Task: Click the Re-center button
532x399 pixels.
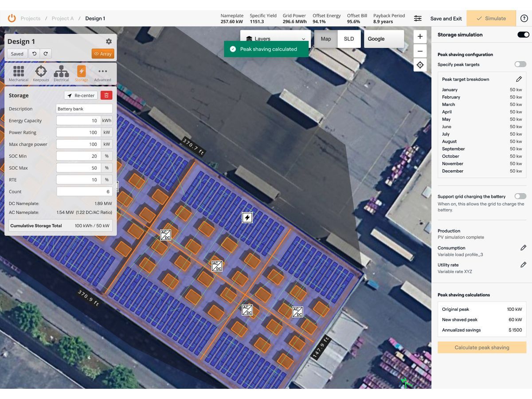Action: 81,95
